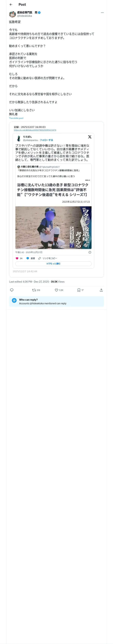Open the three-dot more options menu
The height and width of the screenshot is (644, 113).
tap(102, 13)
